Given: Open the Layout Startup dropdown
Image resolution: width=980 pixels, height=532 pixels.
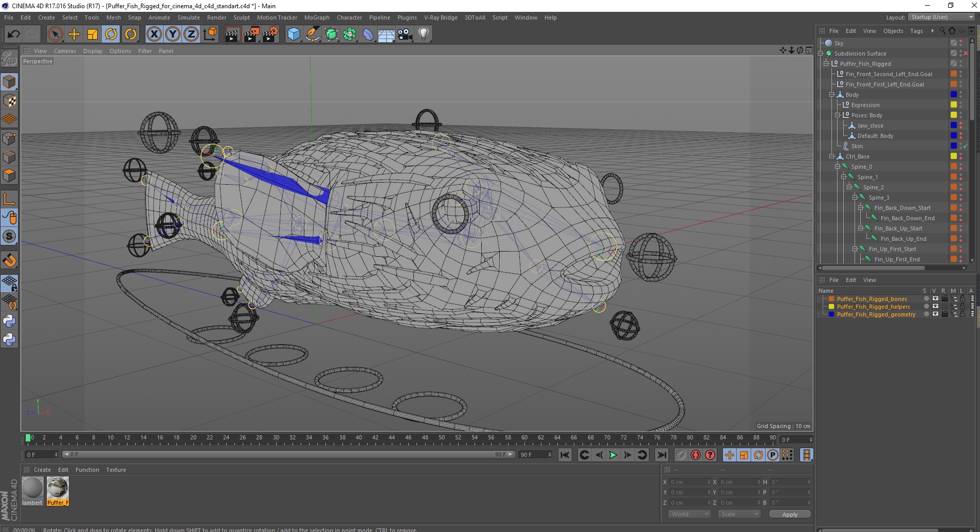Looking at the screenshot, I should (941, 17).
